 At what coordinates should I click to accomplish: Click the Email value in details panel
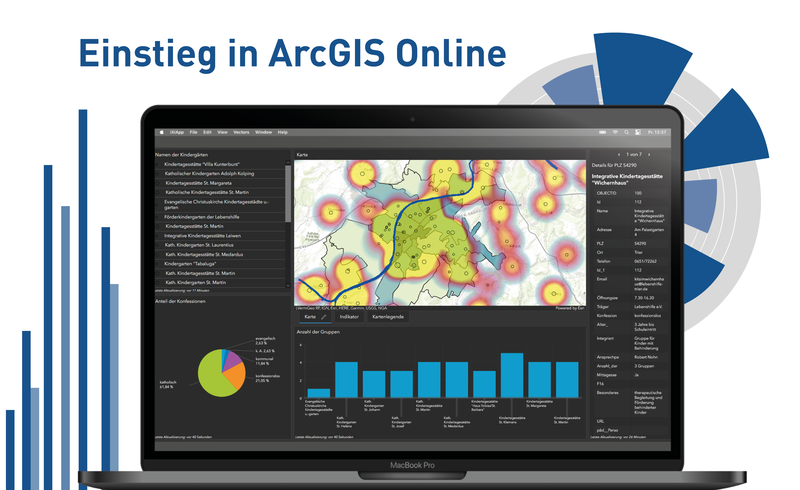[649, 284]
